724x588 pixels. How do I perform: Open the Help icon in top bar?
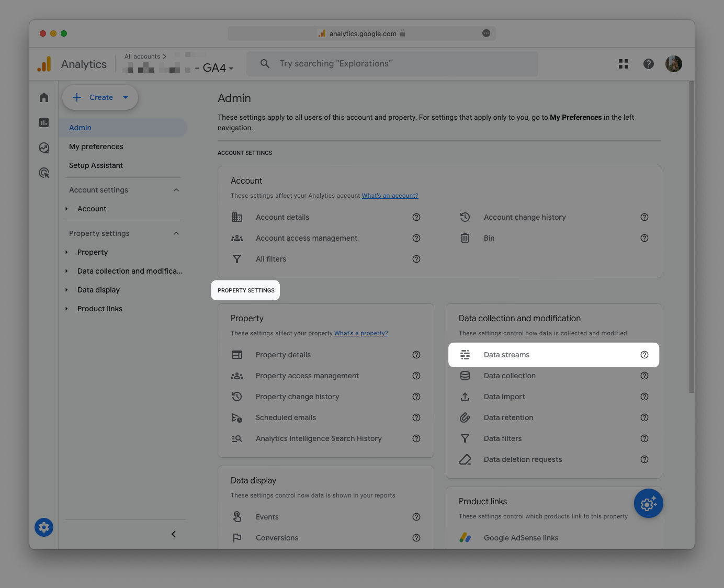(x=649, y=64)
